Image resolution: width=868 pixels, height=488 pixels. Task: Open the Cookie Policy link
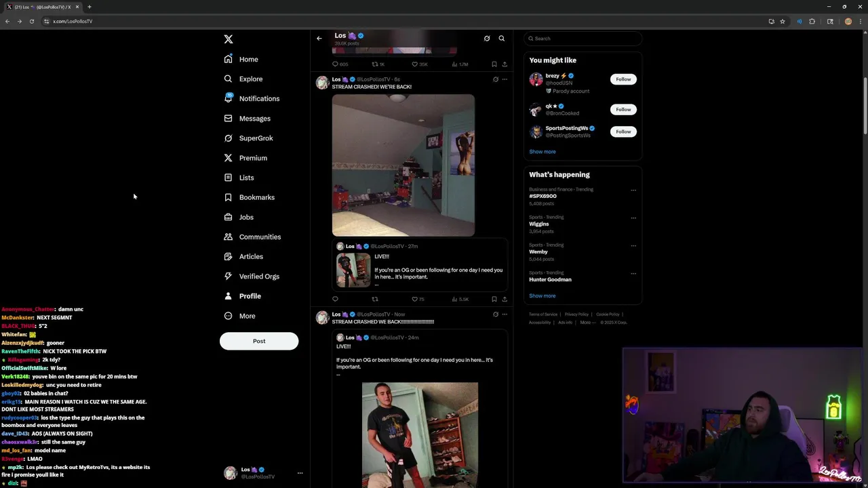point(608,314)
